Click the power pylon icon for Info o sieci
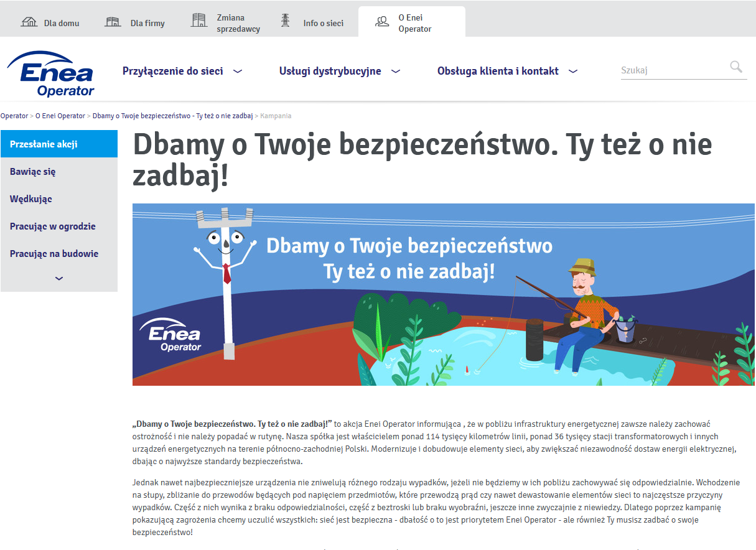 (285, 21)
